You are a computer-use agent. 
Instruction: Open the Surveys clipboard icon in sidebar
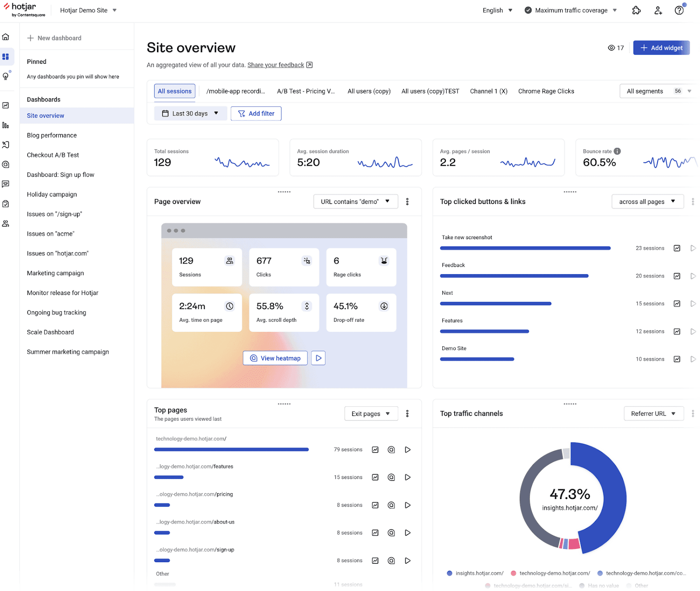pos(6,203)
